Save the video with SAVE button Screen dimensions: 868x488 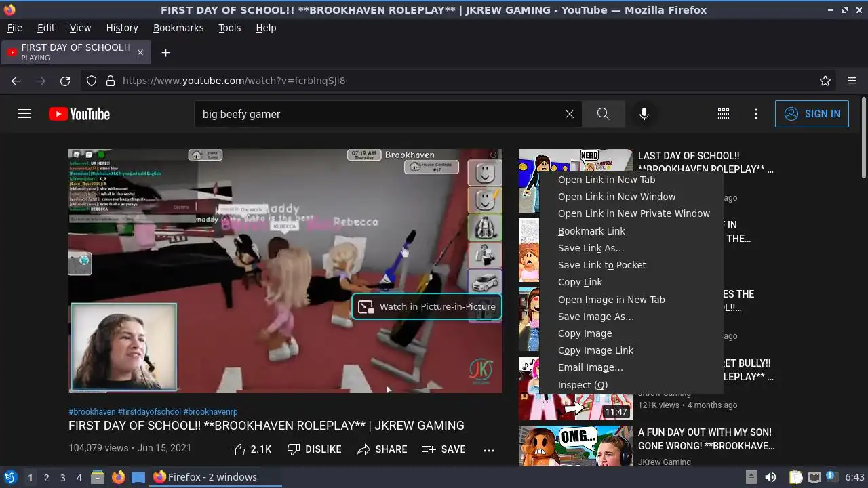coord(443,449)
